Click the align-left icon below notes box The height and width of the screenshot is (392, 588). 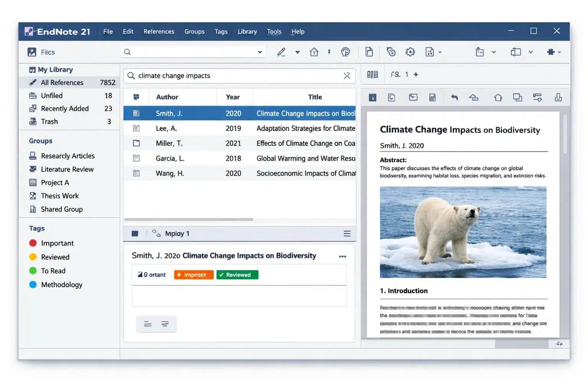pos(148,324)
